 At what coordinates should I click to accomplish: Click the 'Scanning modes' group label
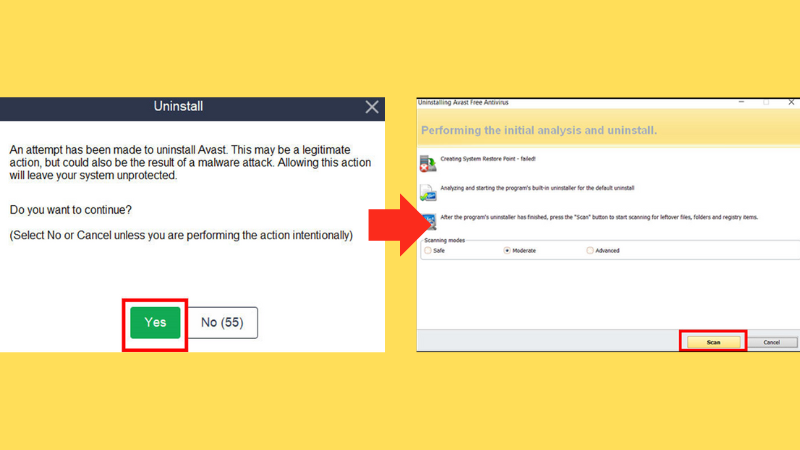pyautogui.click(x=444, y=240)
